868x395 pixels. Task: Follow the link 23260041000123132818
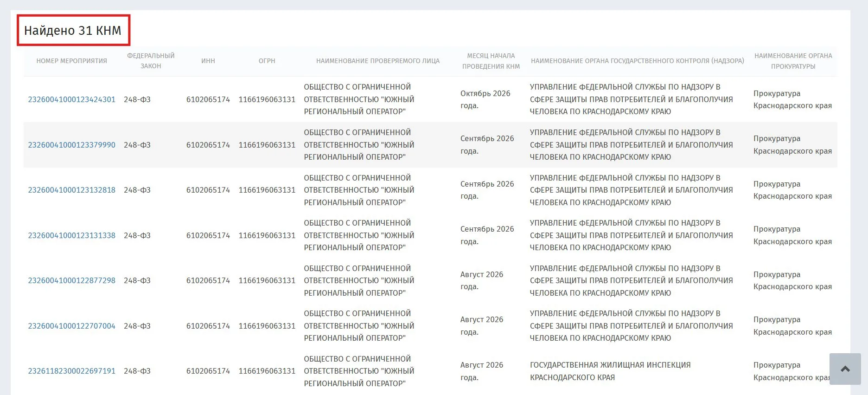tap(72, 190)
